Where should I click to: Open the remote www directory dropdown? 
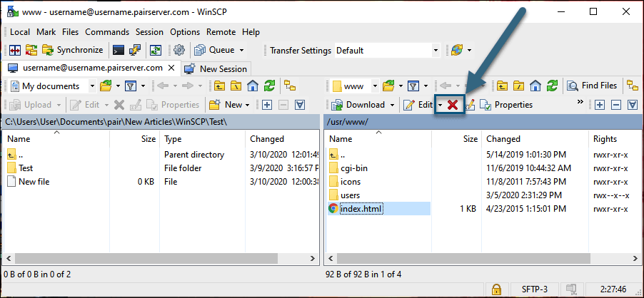coord(375,86)
